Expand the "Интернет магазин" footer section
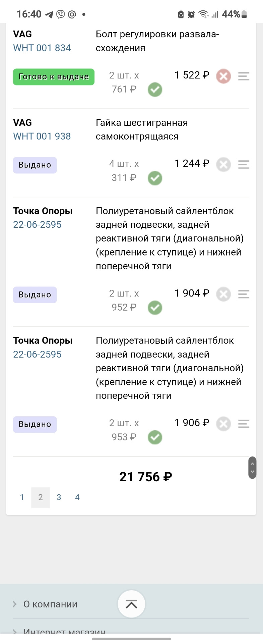263x644 pixels. pyautogui.click(x=64, y=632)
